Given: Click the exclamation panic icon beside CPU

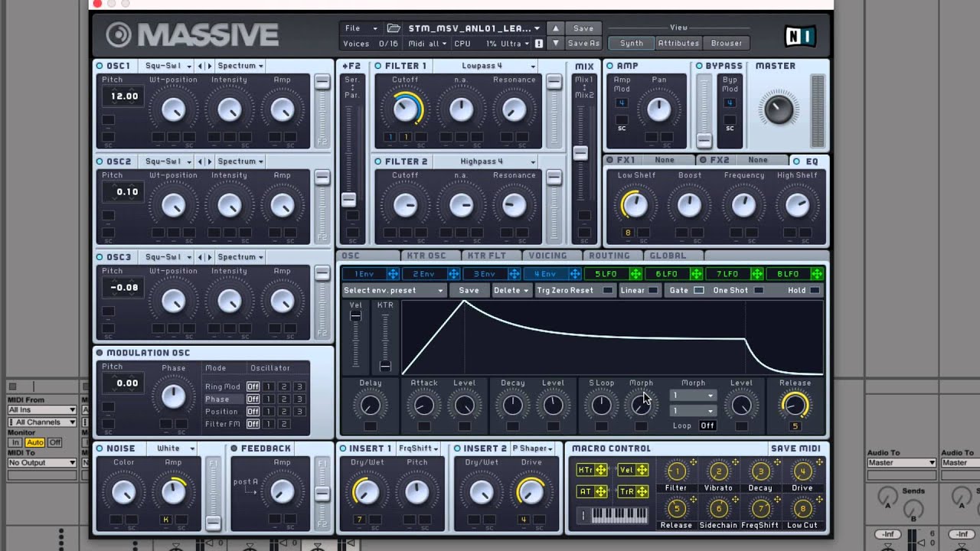Looking at the screenshot, I should (539, 44).
